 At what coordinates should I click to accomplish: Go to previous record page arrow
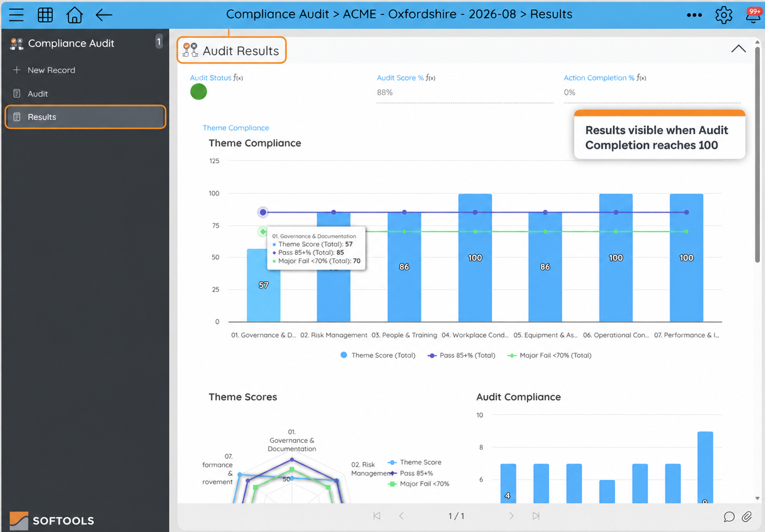401,516
